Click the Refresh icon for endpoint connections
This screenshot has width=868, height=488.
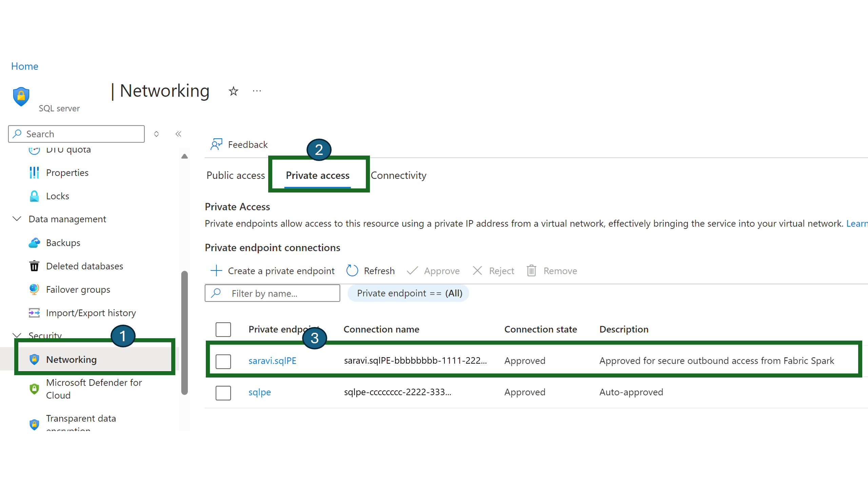coord(352,270)
